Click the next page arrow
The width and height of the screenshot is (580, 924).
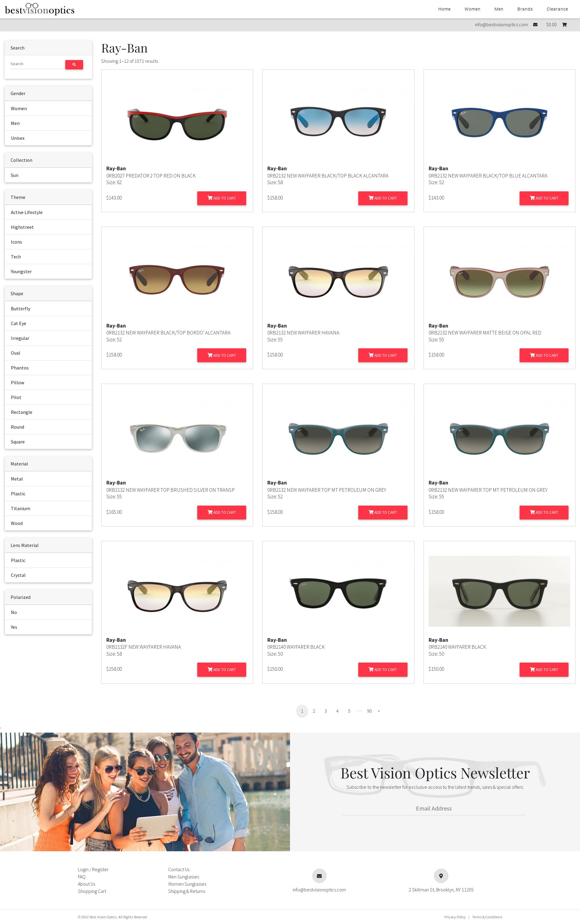(379, 711)
